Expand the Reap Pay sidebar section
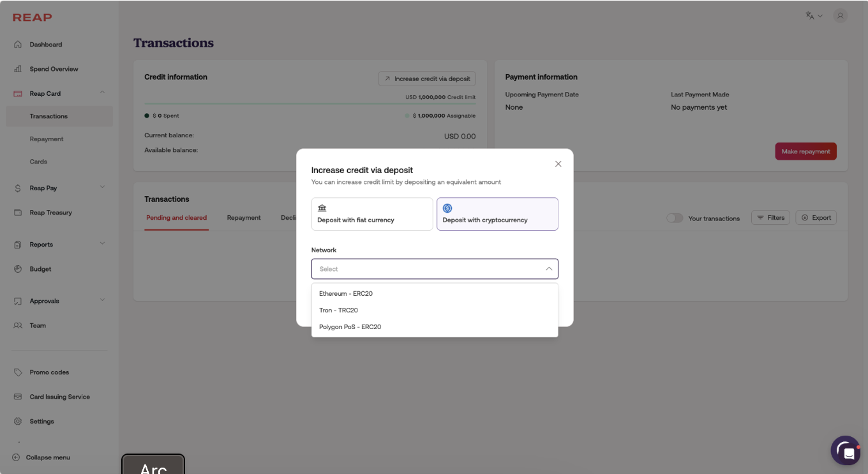Screen dimensions: 868x474 coord(102,188)
